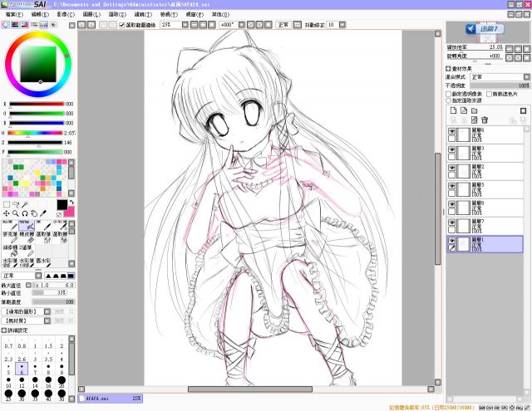Create a new layer folder
This screenshot has width=532, height=411.
tap(474, 110)
